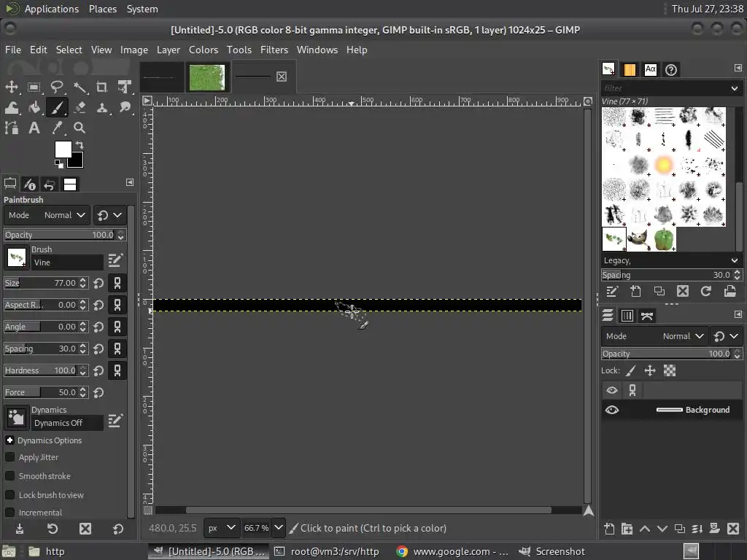Reset brush Size to default

pyautogui.click(x=98, y=284)
